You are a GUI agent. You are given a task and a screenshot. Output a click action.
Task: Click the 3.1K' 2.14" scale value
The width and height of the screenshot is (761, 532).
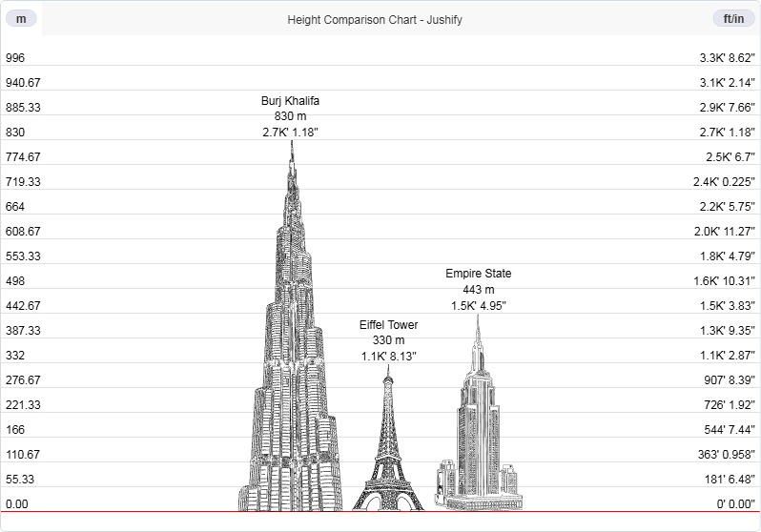[727, 83]
